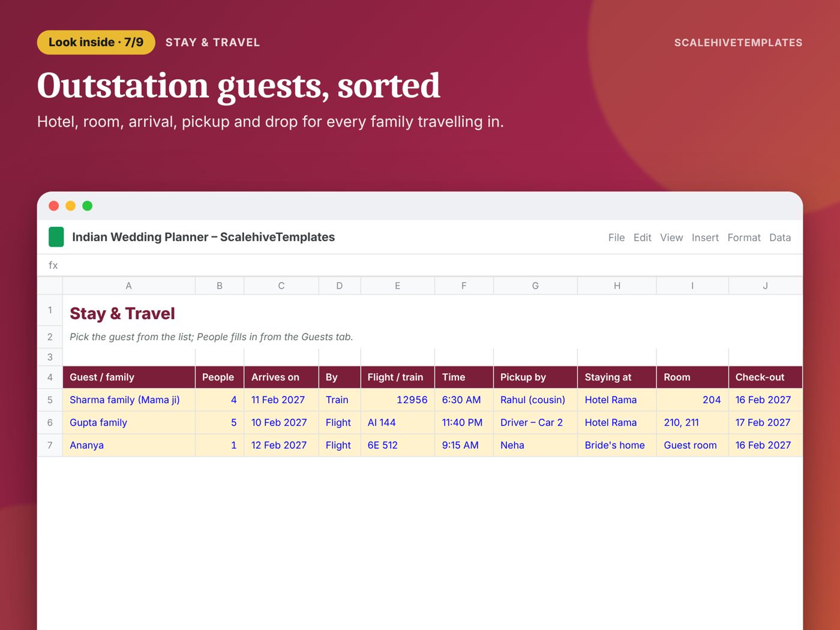Click the 'Staying at' header cell
Image resolution: width=840 pixels, height=630 pixels.
pyautogui.click(x=617, y=377)
